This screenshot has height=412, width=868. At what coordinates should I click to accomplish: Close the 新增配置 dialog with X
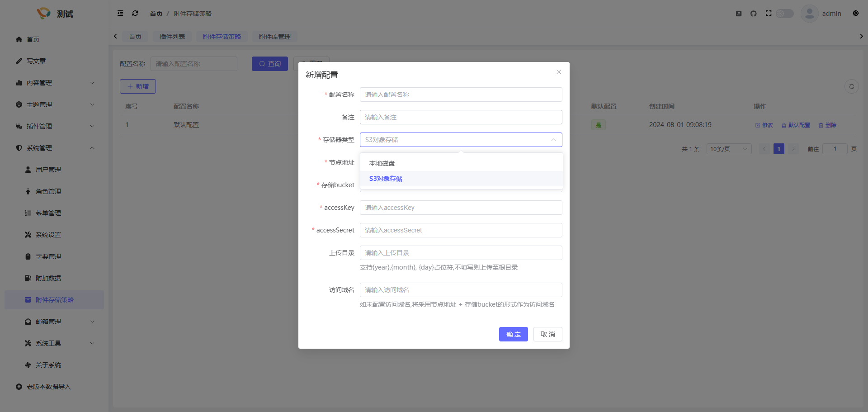559,72
